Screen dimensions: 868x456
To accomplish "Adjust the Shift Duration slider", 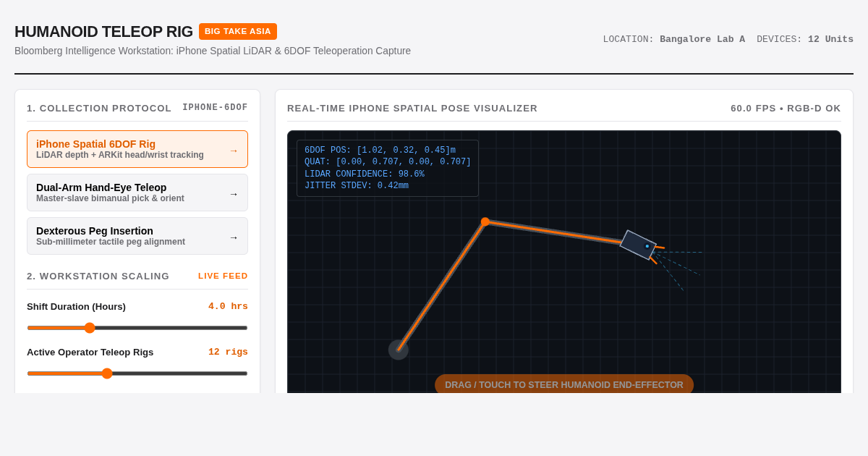I will coord(137,328).
